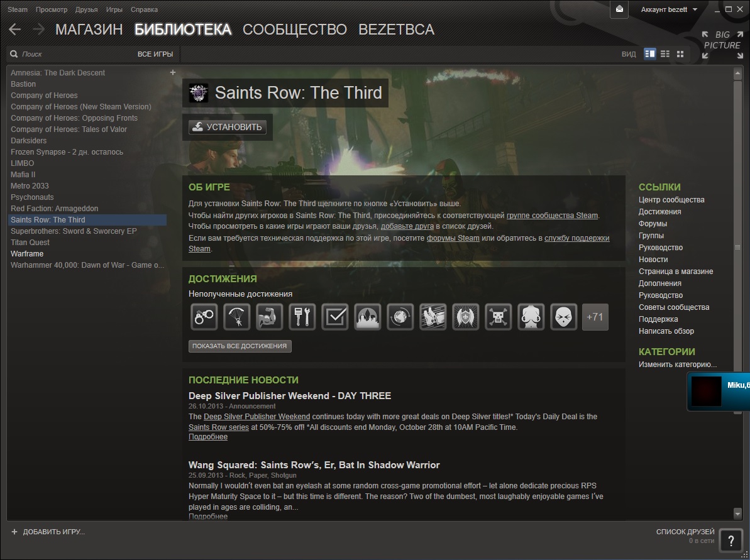The width and height of the screenshot is (750, 560).
Task: Open the Просмотр menu
Action: [51, 9]
